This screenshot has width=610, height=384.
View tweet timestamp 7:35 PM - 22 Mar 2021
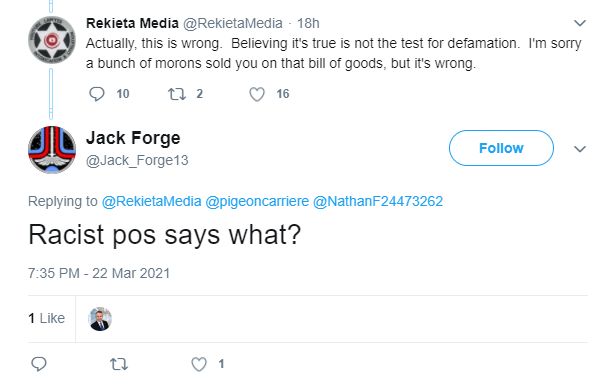(x=99, y=273)
